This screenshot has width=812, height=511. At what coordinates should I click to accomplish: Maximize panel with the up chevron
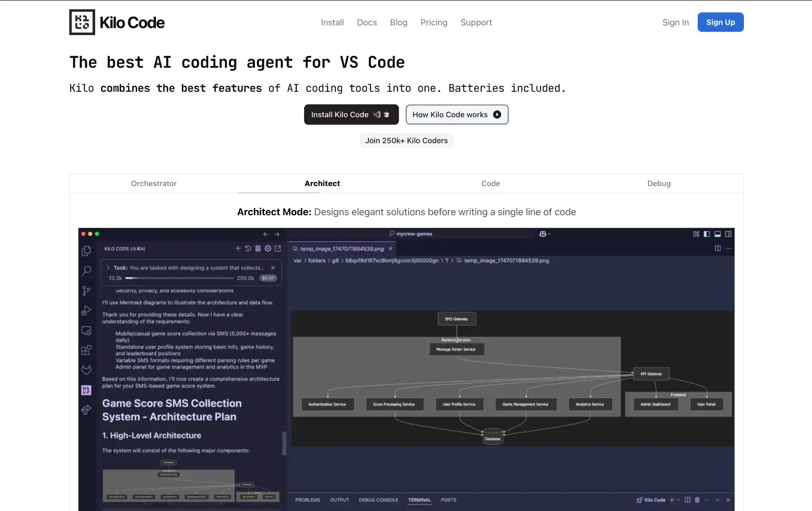click(x=718, y=500)
